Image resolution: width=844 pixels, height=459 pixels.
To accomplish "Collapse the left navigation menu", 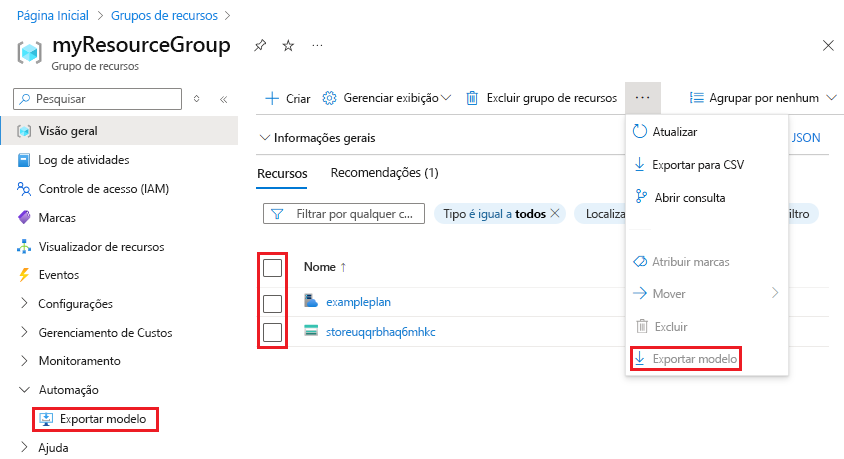I will click(224, 99).
